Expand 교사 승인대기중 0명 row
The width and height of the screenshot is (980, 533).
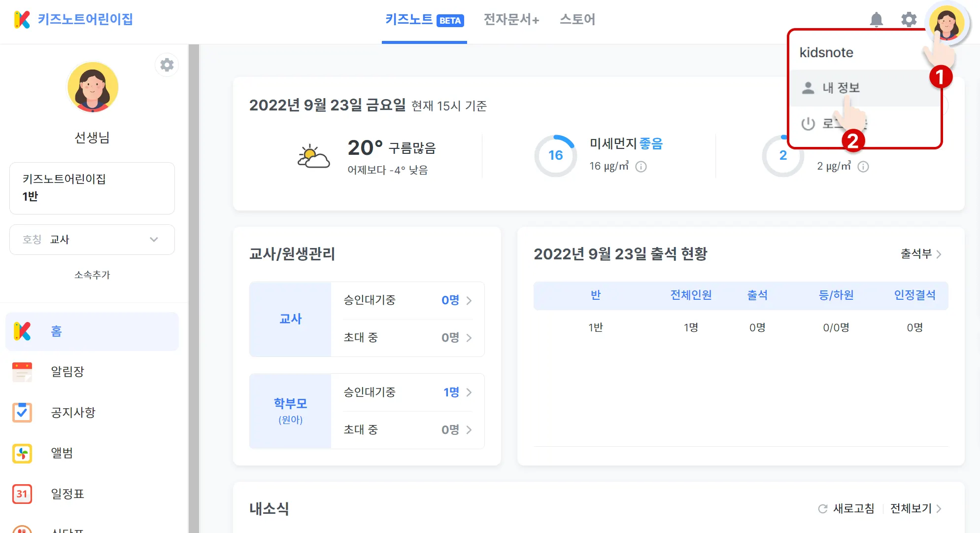407,300
